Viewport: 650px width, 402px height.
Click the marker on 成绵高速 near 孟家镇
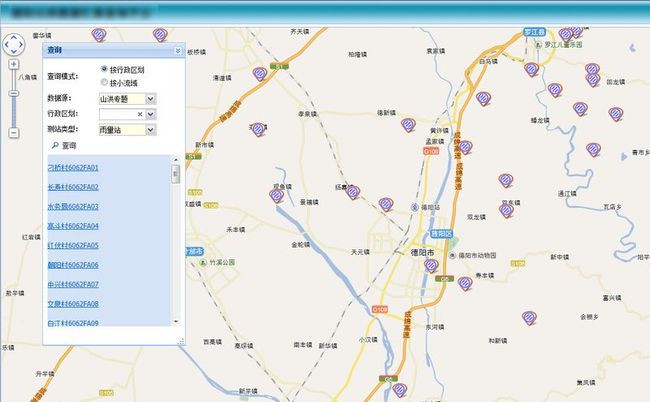tap(465, 147)
